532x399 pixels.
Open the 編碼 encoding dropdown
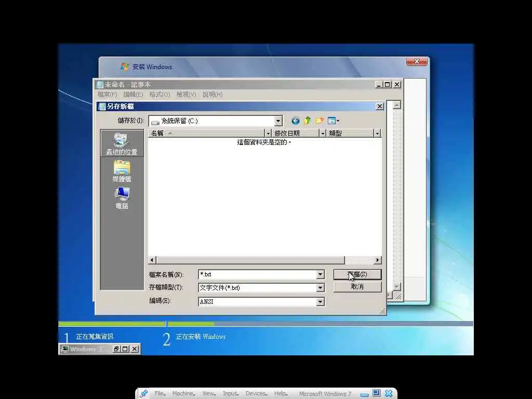(x=320, y=302)
